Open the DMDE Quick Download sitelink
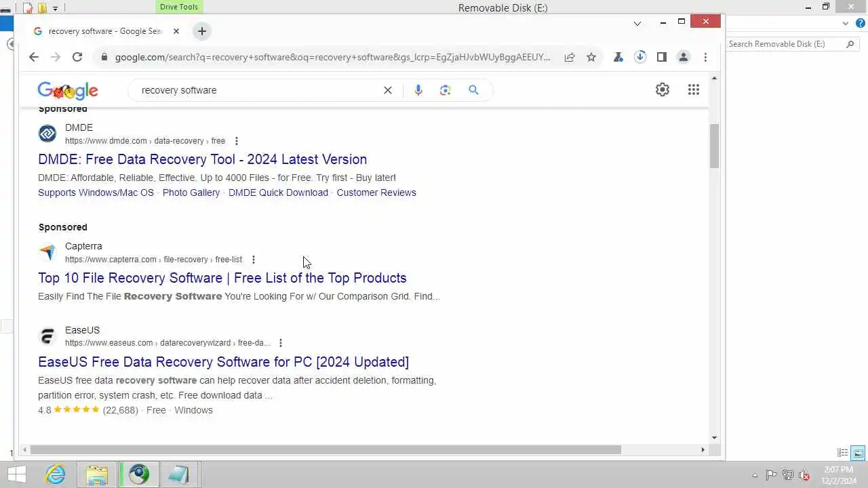 coord(278,192)
